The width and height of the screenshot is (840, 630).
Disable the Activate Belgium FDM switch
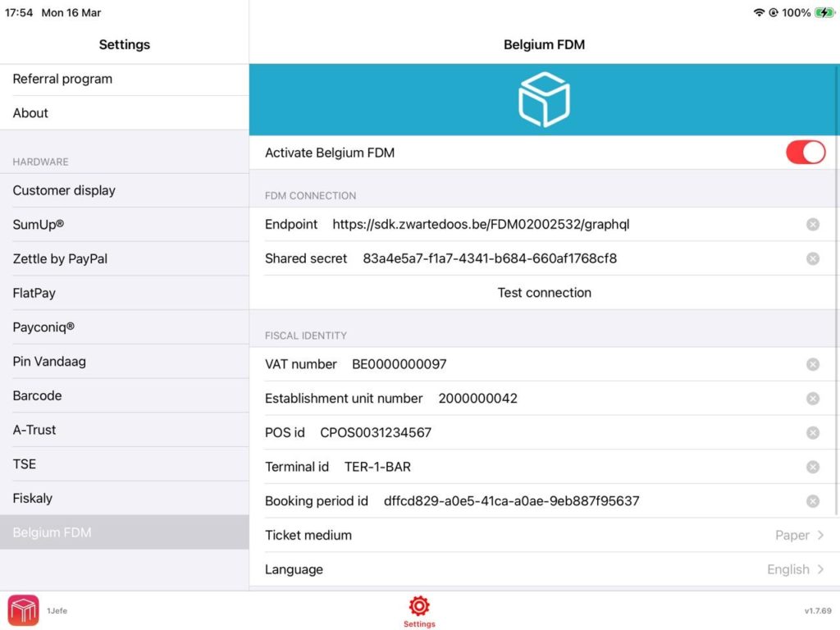pyautogui.click(x=805, y=153)
